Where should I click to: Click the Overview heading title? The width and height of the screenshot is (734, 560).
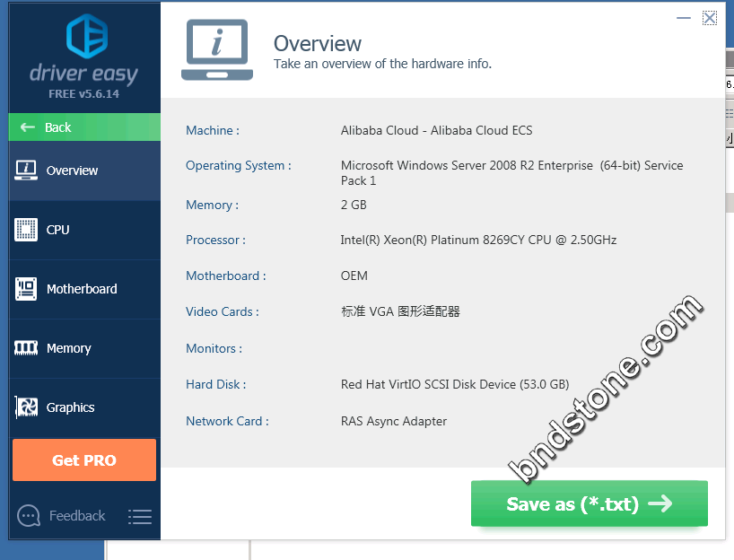coord(317,43)
